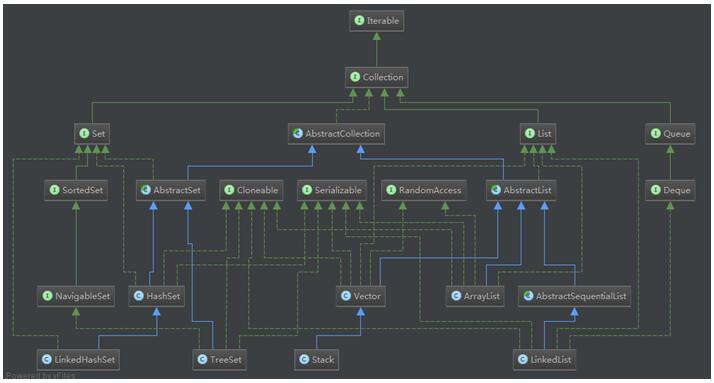714x383 pixels.
Task: Select the TreeSet label text
Action: click(x=226, y=359)
